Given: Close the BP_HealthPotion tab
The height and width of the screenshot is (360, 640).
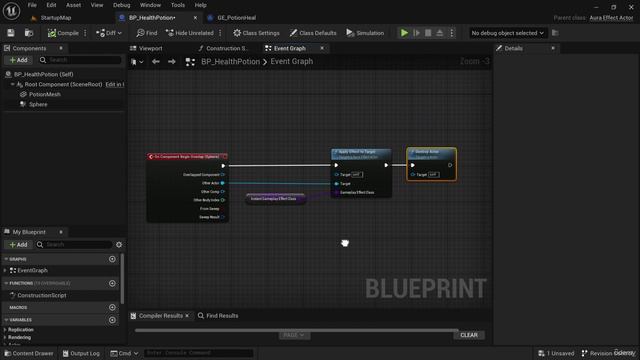Looking at the screenshot, I should (x=195, y=18).
